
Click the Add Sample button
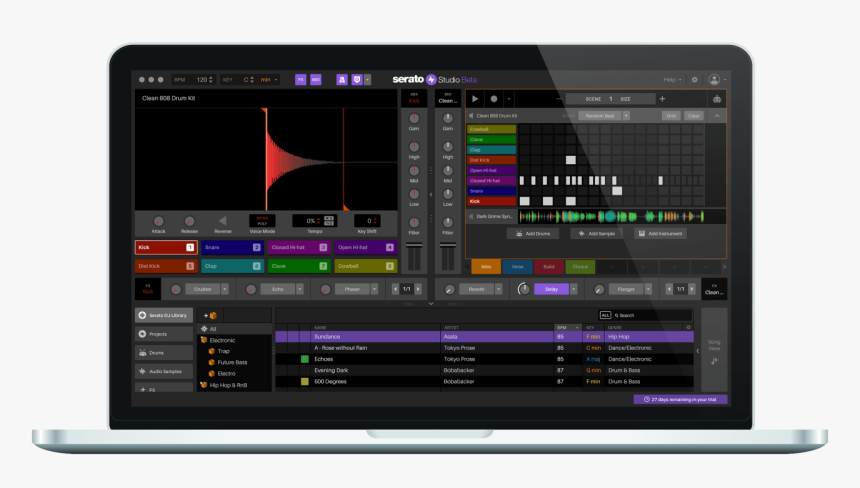(x=596, y=234)
